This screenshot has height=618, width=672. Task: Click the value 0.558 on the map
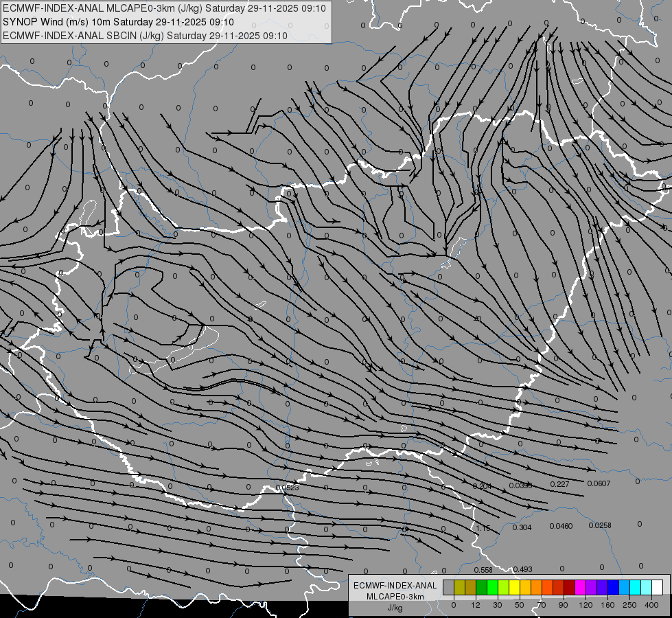[483, 570]
